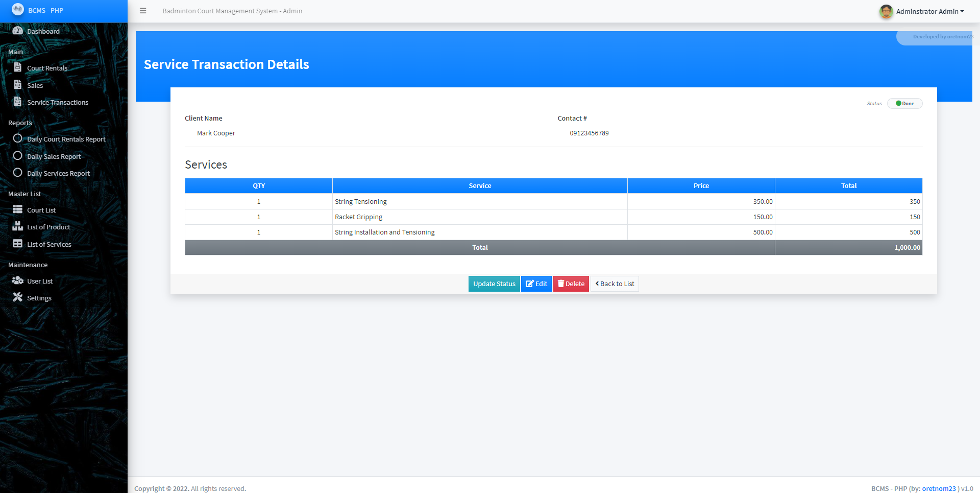Click the Delete button

click(x=571, y=284)
